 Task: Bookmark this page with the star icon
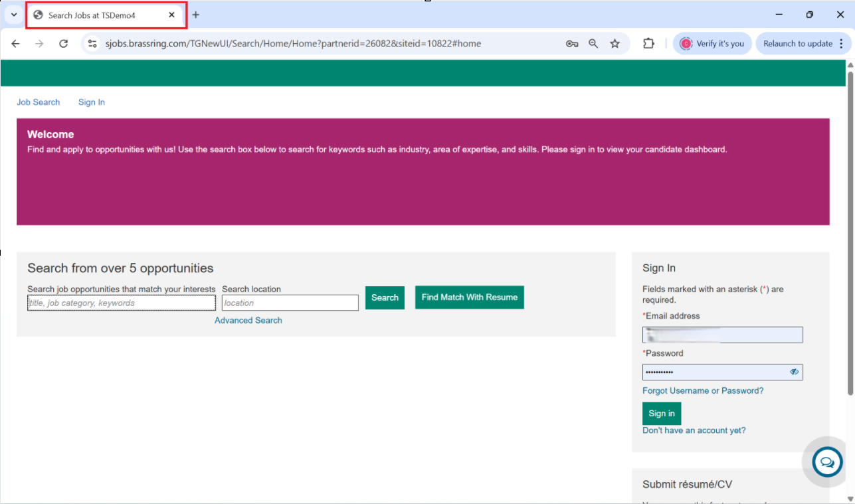[x=615, y=44]
